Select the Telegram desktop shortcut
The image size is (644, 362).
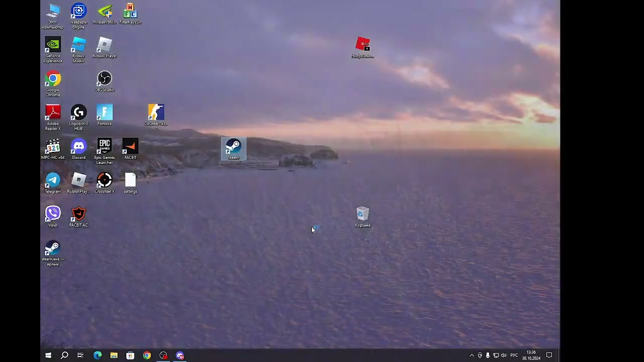[53, 183]
